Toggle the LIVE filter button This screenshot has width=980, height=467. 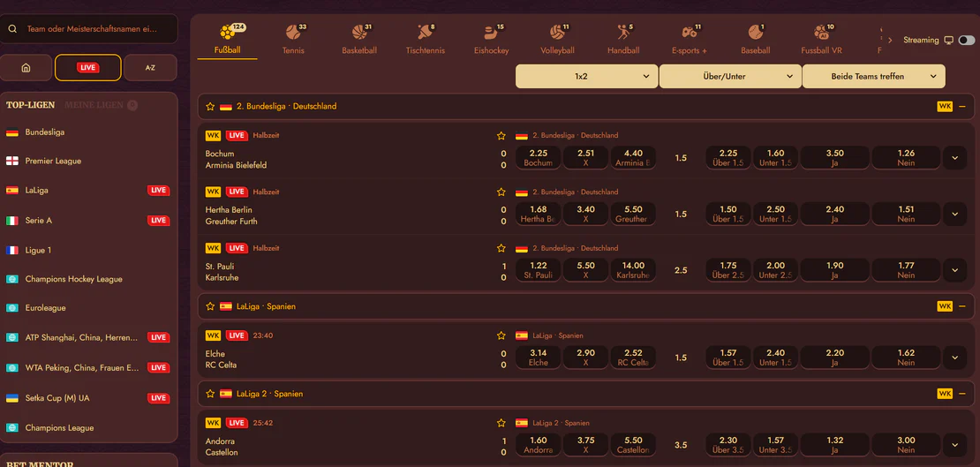point(88,67)
